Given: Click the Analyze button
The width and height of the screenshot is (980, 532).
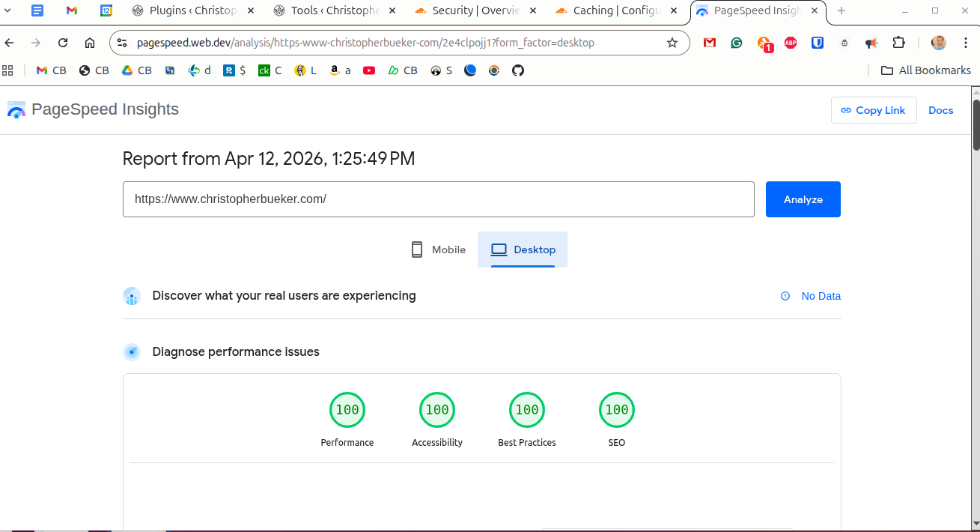Looking at the screenshot, I should click(803, 199).
